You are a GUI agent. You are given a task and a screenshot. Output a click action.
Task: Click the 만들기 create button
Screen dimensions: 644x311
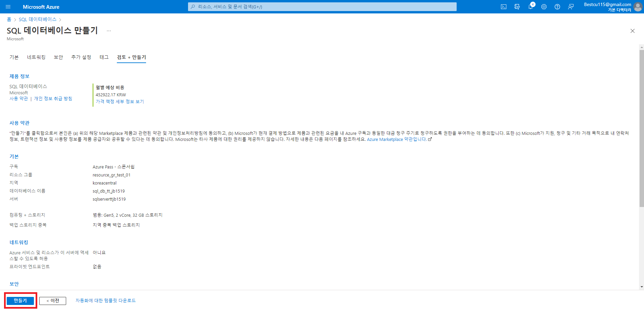pos(20,301)
